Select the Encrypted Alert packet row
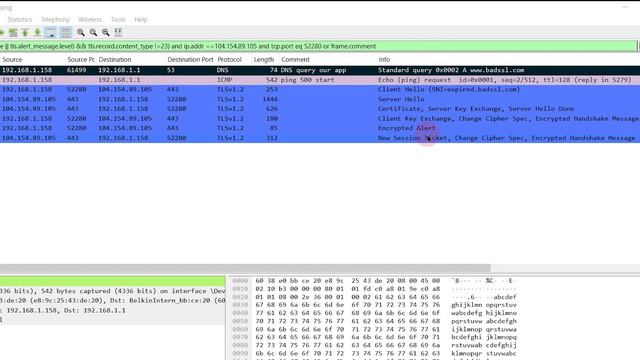This screenshot has height=360, width=640. (320, 128)
